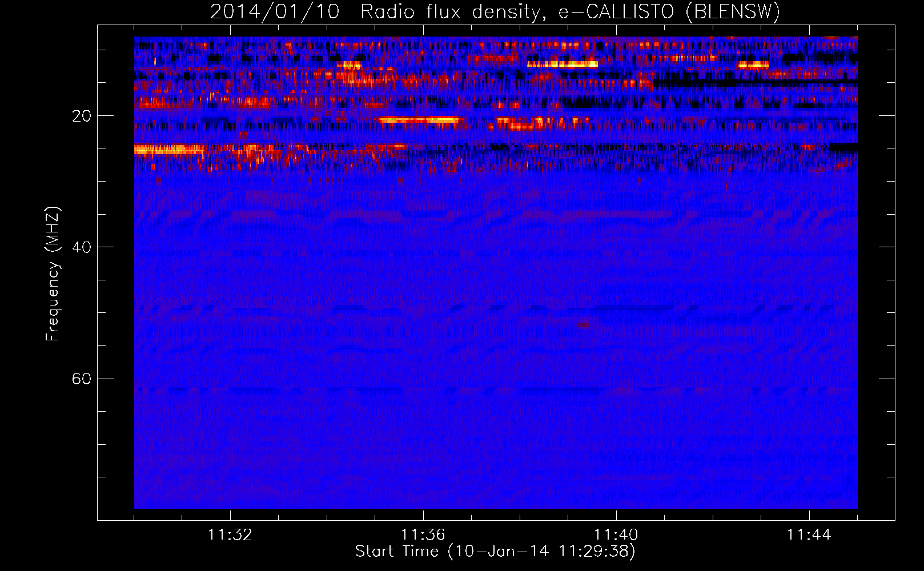Click the 11:44 time tick label

click(x=809, y=535)
